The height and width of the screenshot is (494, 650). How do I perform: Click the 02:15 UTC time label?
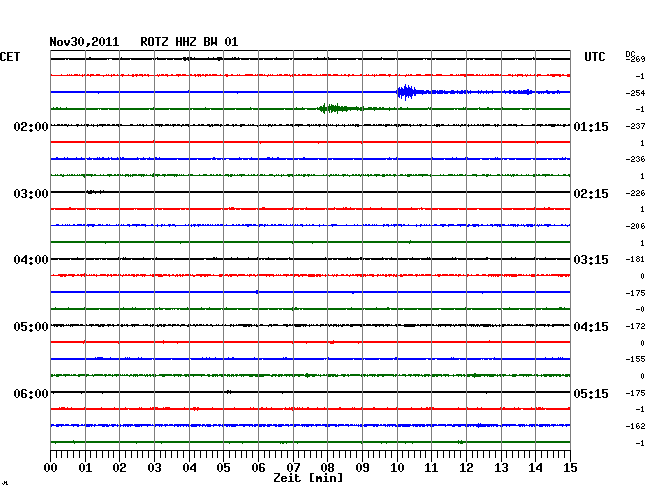[x=591, y=194]
